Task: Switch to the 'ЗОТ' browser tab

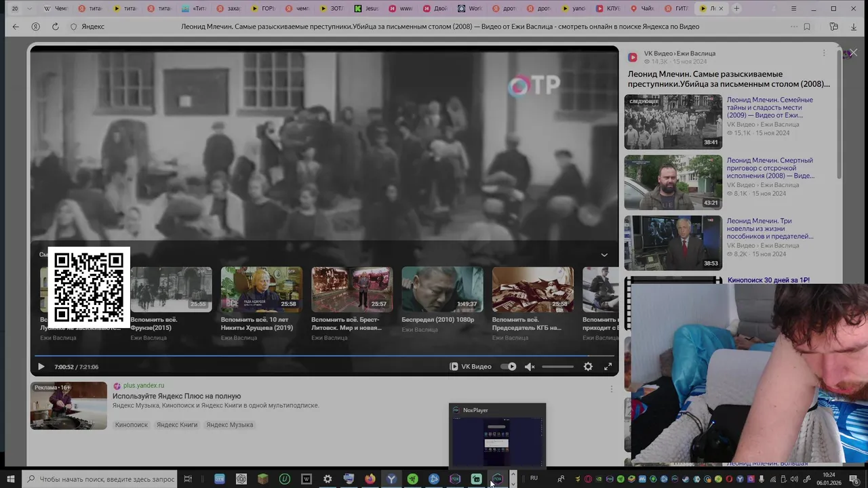Action: [x=333, y=9]
